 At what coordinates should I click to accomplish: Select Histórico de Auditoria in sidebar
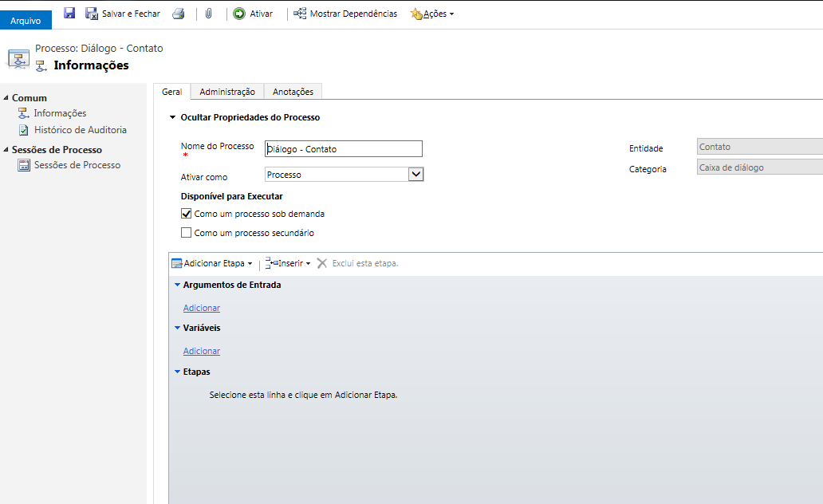coord(80,130)
